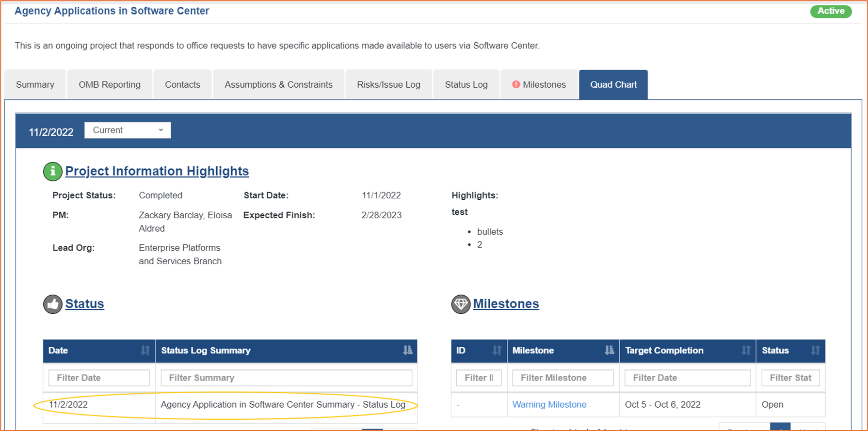Open the Risks/Issue Log tab
This screenshot has height=431, width=868.
point(388,85)
